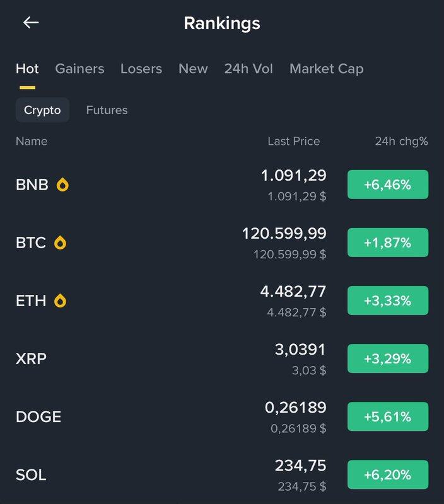This screenshot has height=504, width=444.
Task: Sort by the 24h chg% column header
Action: [x=401, y=141]
